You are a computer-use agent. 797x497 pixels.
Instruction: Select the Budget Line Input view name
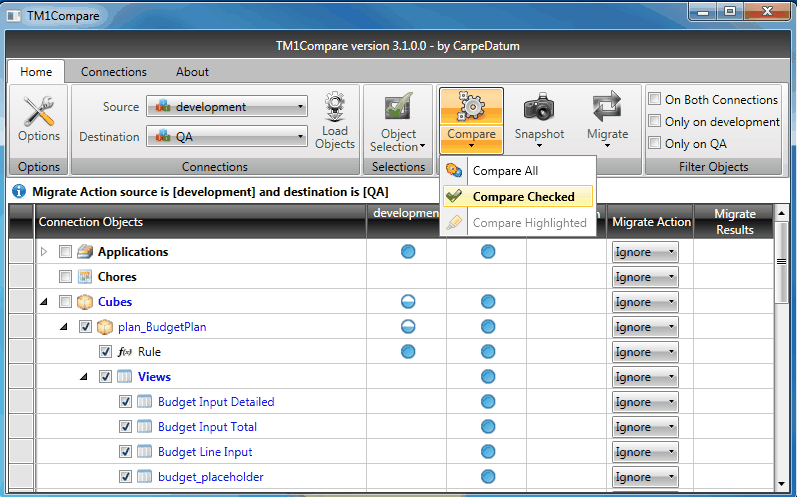tap(205, 452)
